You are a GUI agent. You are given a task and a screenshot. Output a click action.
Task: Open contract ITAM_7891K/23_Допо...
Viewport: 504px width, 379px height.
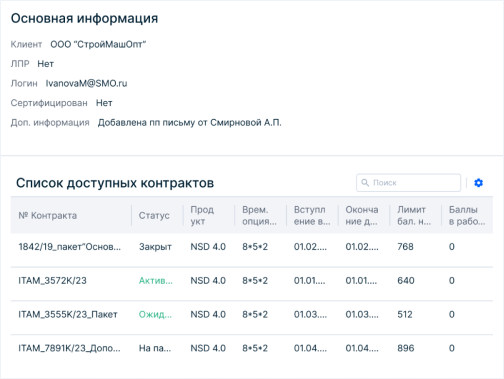[x=69, y=348]
